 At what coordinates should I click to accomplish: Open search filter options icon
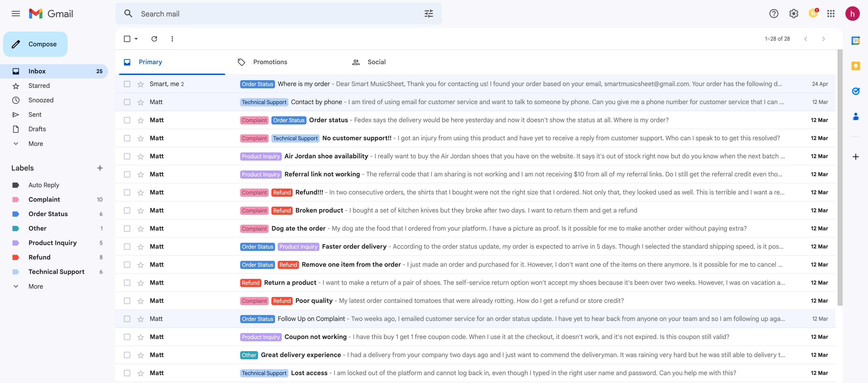[429, 14]
